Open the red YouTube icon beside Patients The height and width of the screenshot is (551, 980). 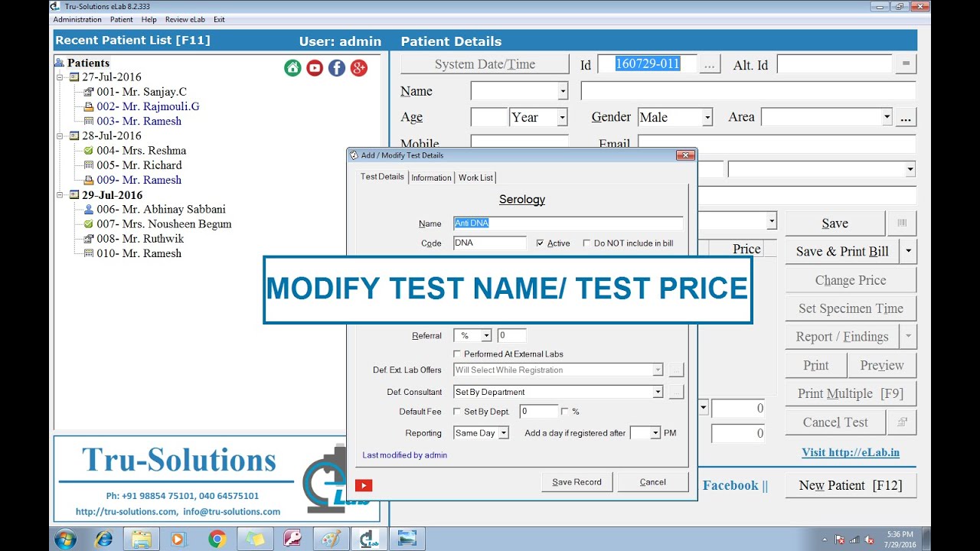(x=315, y=68)
